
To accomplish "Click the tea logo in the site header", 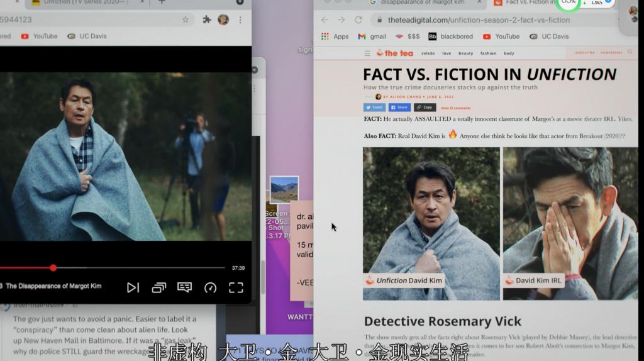I will point(395,53).
